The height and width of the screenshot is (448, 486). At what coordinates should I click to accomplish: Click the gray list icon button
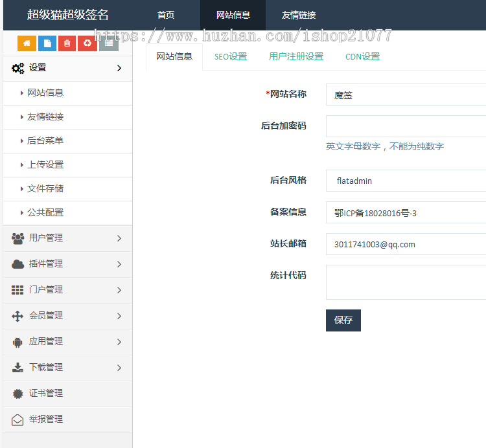click(109, 43)
